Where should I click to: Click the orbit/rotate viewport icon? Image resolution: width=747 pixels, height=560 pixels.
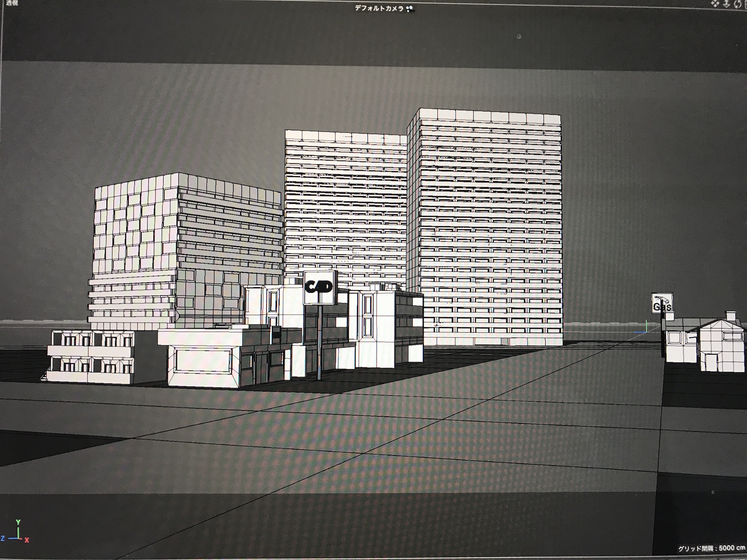point(737,4)
